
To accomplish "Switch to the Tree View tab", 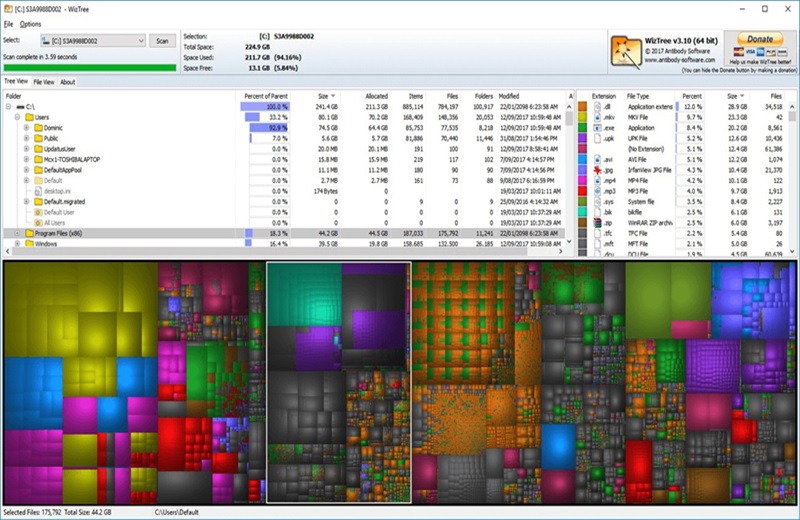I will point(16,81).
